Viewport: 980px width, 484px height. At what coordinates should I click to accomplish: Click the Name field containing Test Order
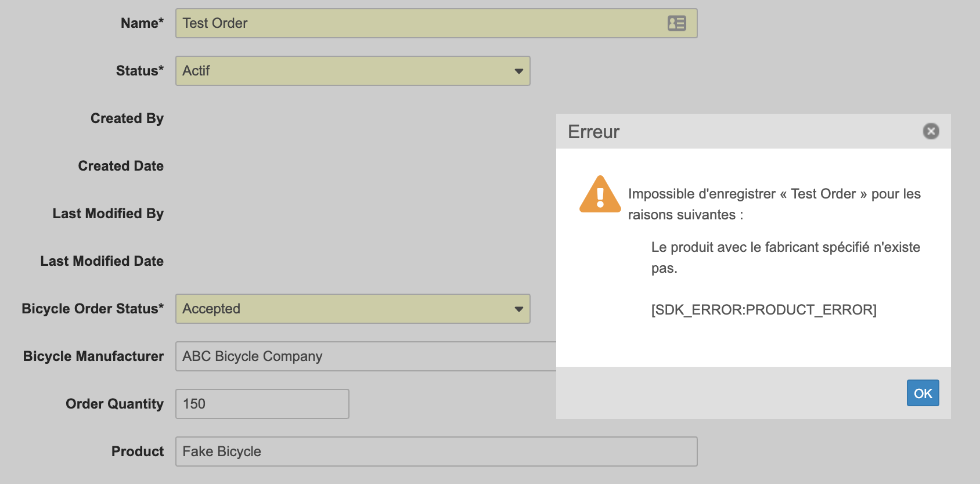pyautogui.click(x=437, y=23)
